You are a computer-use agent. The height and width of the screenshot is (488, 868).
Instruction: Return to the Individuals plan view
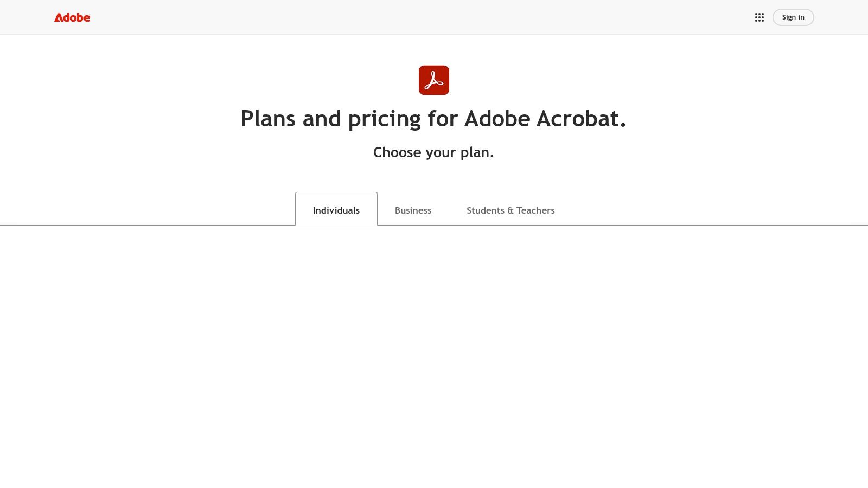point(336,210)
